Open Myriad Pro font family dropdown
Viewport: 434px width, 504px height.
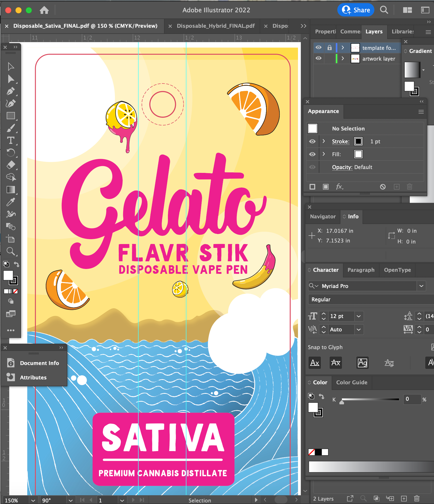click(x=421, y=286)
